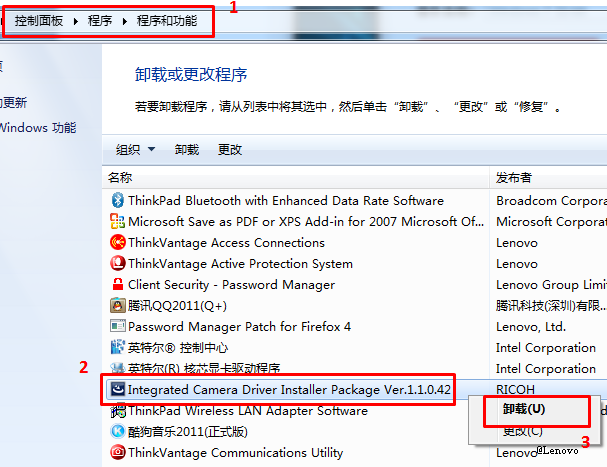The width and height of the screenshot is (607, 467).
Task: Click the Microsoft Save as PDF icon
Action: (118, 221)
